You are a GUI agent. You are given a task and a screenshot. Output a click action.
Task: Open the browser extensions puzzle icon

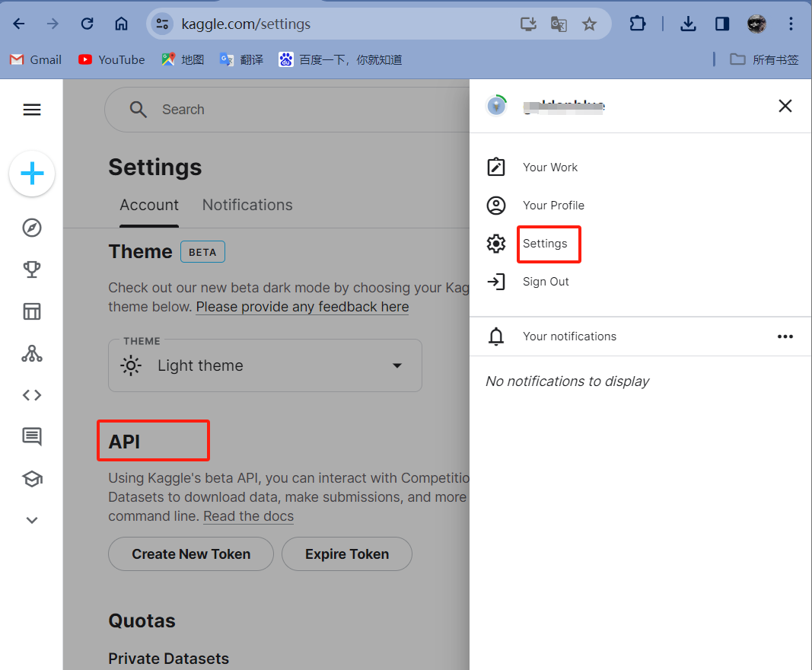pyautogui.click(x=638, y=24)
